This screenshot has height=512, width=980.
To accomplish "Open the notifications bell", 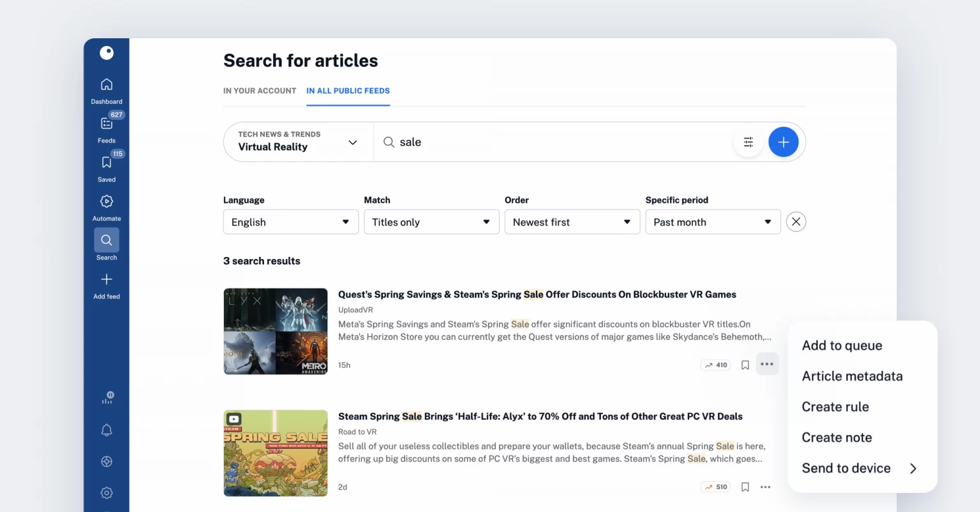I will pyautogui.click(x=106, y=430).
